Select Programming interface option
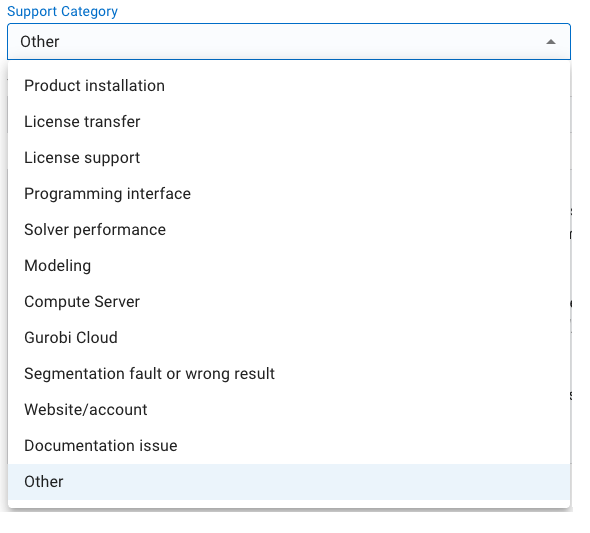590x533 pixels. [x=289, y=194]
